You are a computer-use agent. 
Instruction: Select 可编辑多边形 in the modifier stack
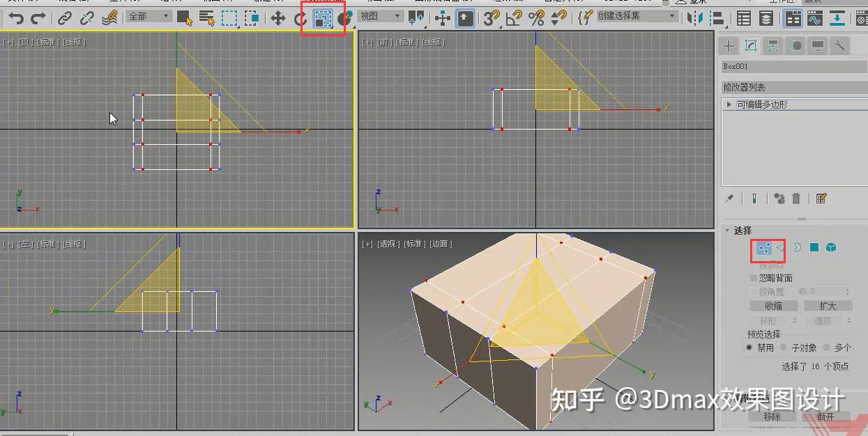pos(762,104)
